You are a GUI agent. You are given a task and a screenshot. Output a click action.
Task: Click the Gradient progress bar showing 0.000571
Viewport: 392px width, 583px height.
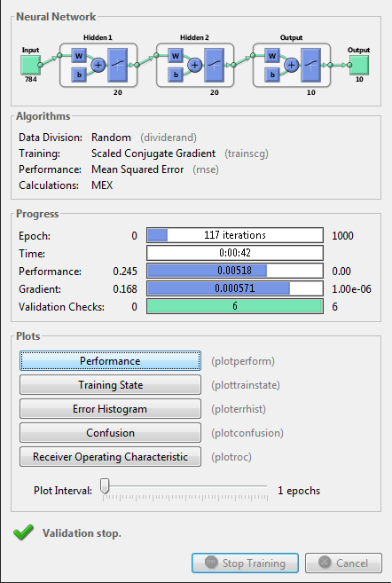[235, 288]
